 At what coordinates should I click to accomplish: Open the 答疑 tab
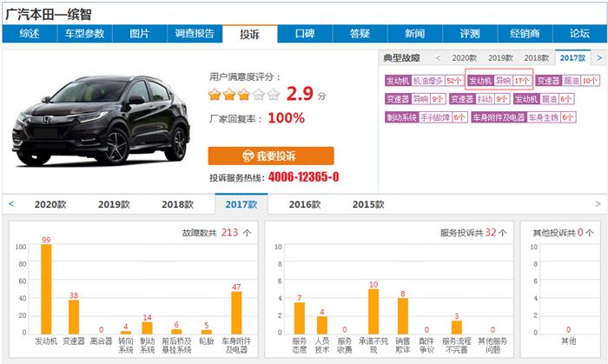coord(360,34)
